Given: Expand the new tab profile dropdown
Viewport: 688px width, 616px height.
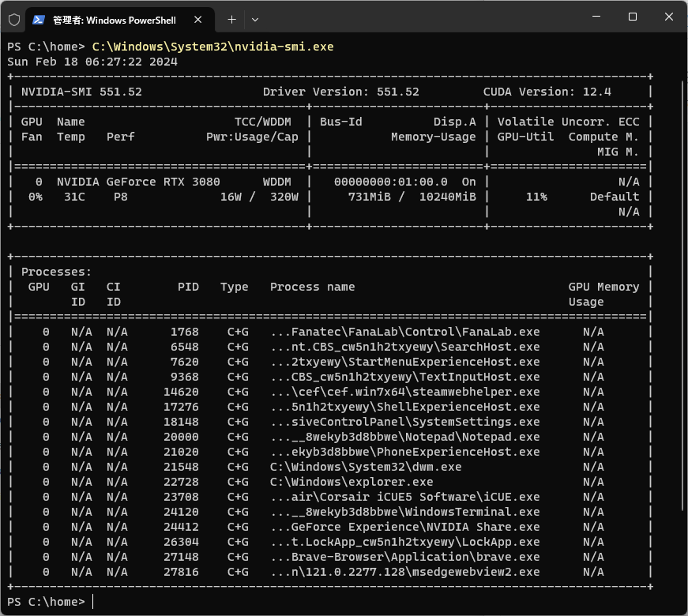Looking at the screenshot, I should tap(255, 20).
